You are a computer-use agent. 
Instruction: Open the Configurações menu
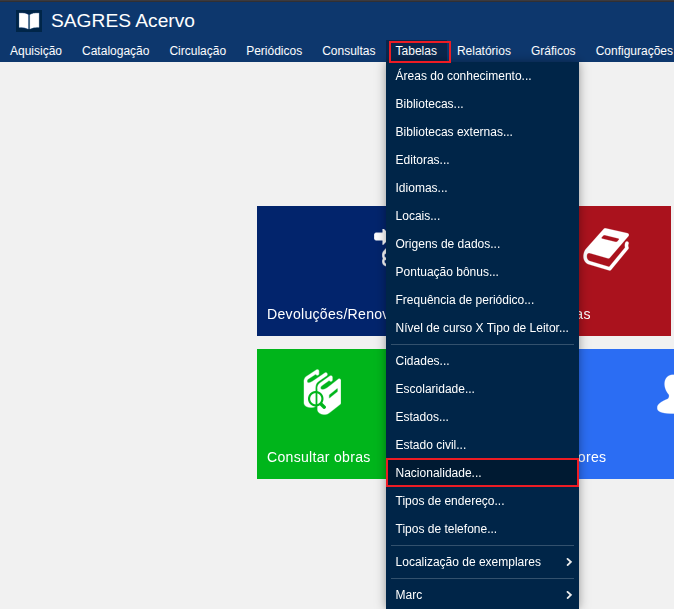pyautogui.click(x=634, y=51)
